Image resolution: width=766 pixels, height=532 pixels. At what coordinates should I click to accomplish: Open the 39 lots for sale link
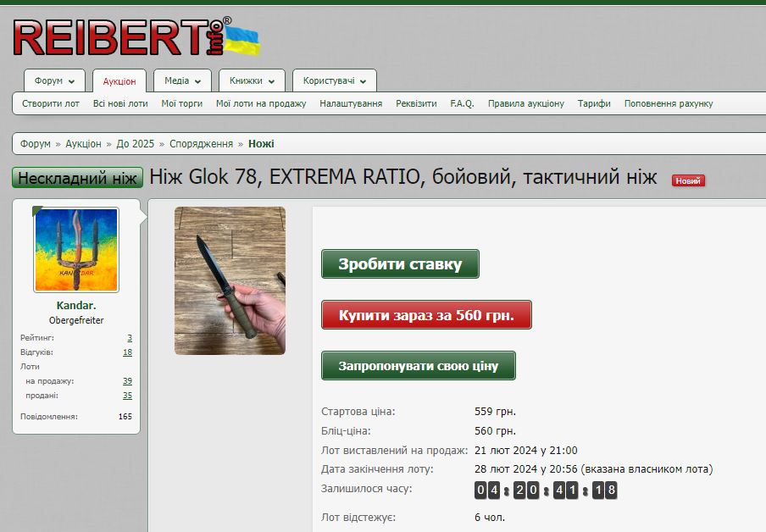(127, 381)
